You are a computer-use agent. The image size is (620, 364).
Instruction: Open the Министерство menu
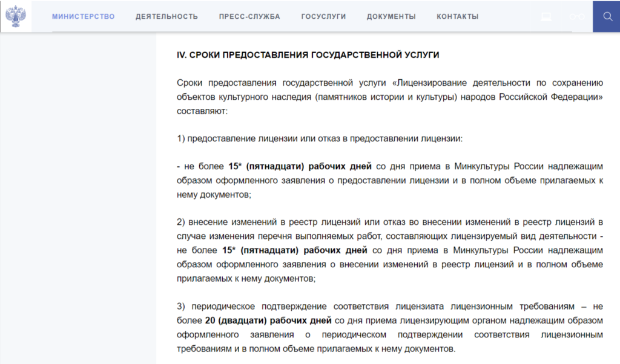point(83,16)
